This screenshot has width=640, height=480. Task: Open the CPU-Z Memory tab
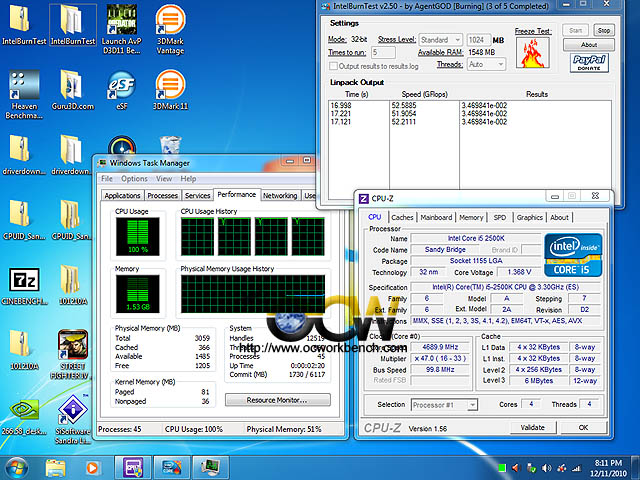point(471,218)
